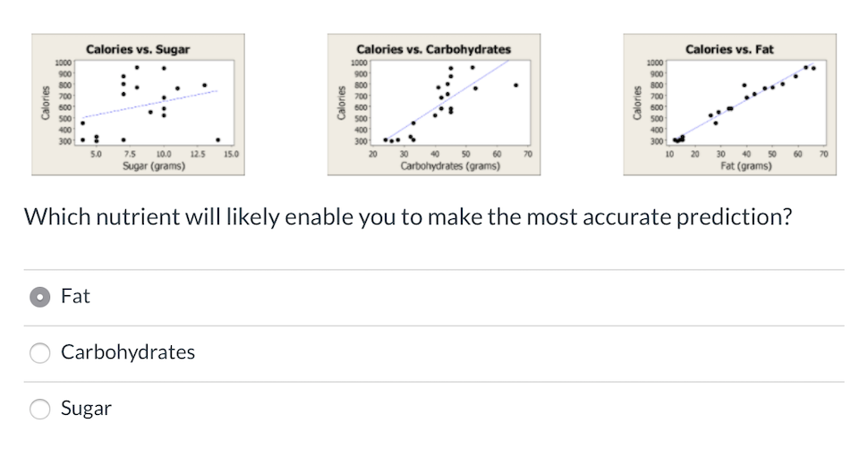Click the trend line in the Sugar chart
Image resolution: width=868 pixels, height=465 pixels.
coord(149,104)
